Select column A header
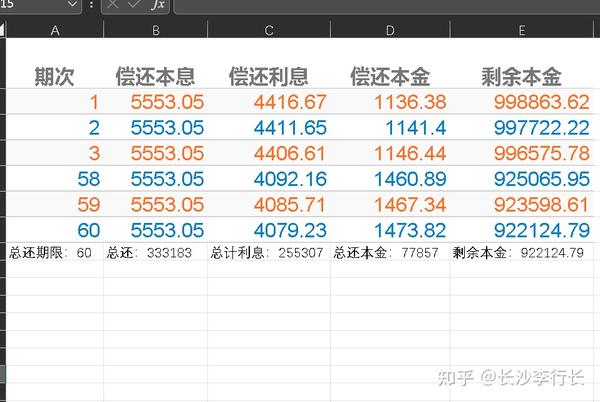The width and height of the screenshot is (600, 402). point(55,30)
